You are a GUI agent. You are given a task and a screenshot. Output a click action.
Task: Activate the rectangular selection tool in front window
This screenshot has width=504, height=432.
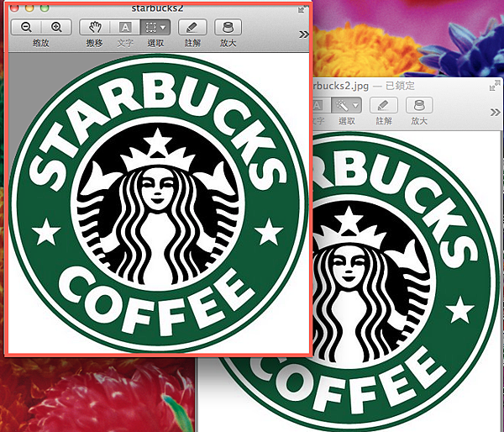click(150, 28)
